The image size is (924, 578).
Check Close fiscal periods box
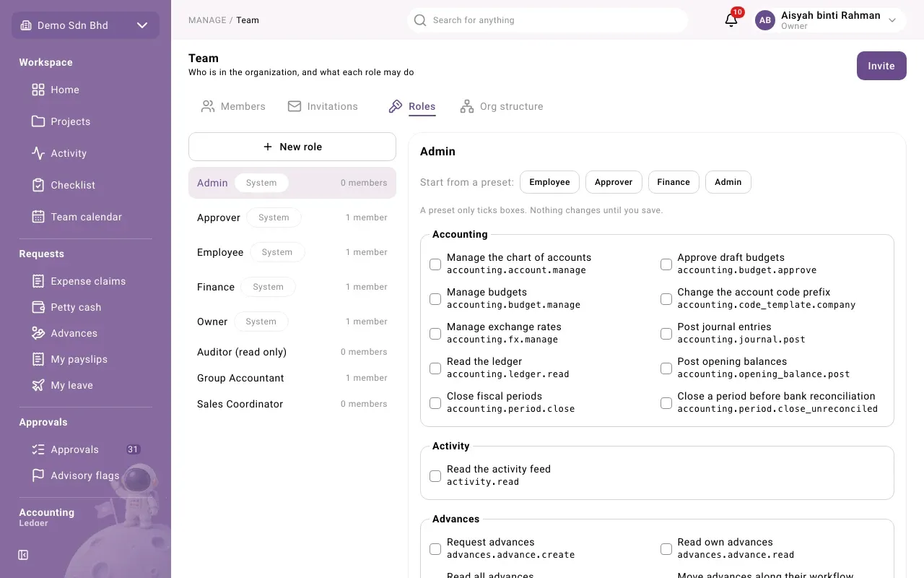435,403
